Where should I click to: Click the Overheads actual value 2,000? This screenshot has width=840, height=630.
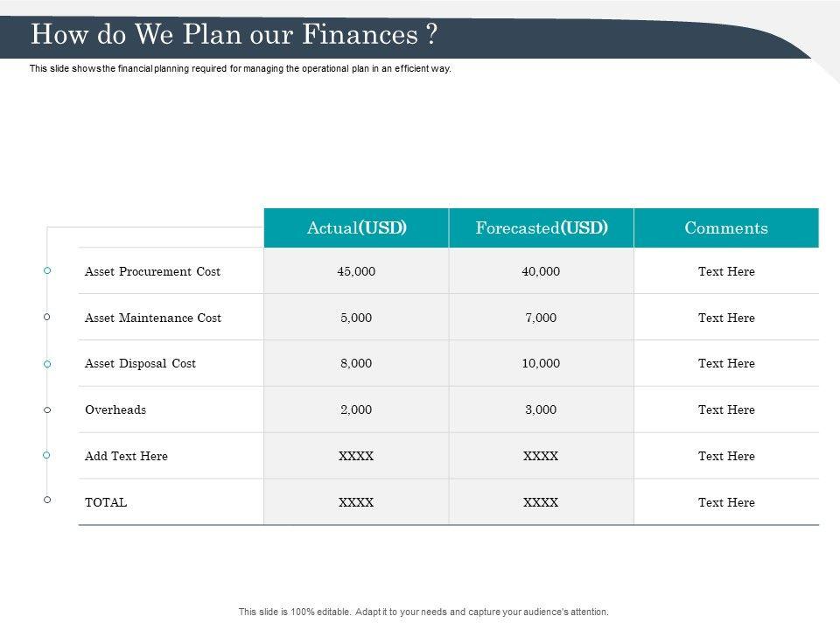[356, 409]
